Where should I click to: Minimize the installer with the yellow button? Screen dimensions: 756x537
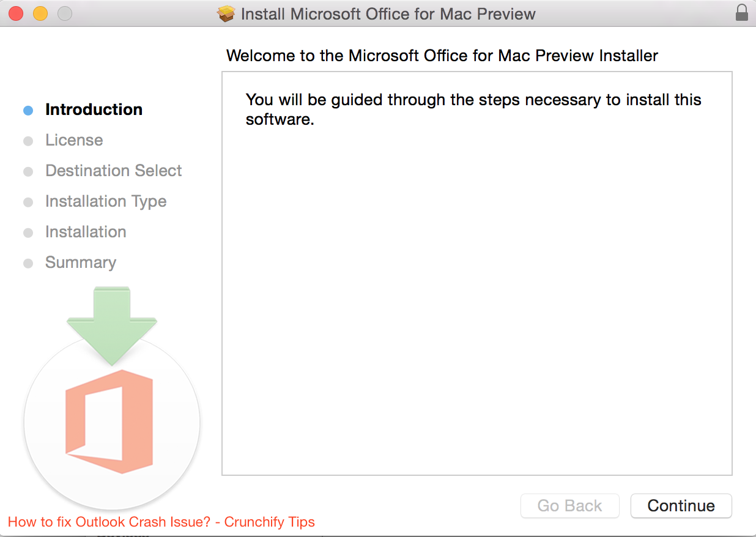coord(40,13)
